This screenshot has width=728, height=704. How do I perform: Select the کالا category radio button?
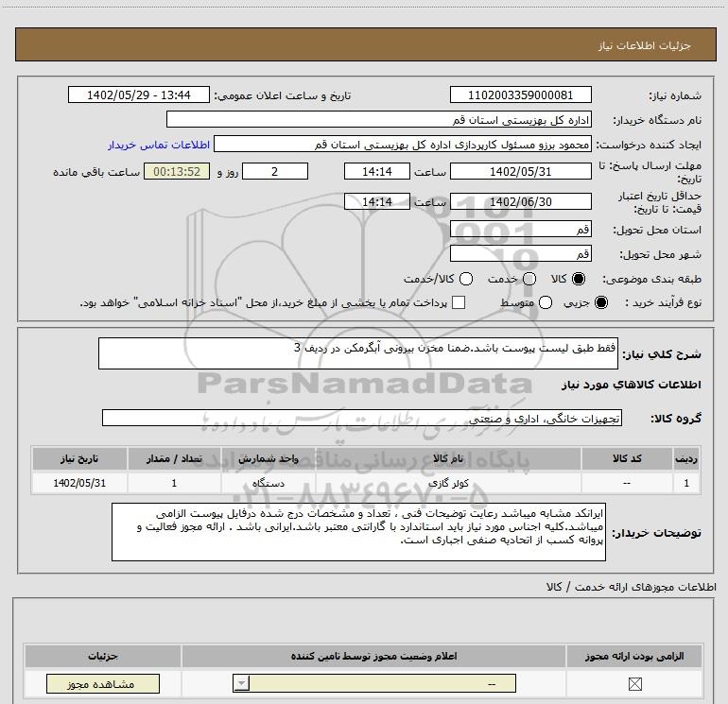579,279
